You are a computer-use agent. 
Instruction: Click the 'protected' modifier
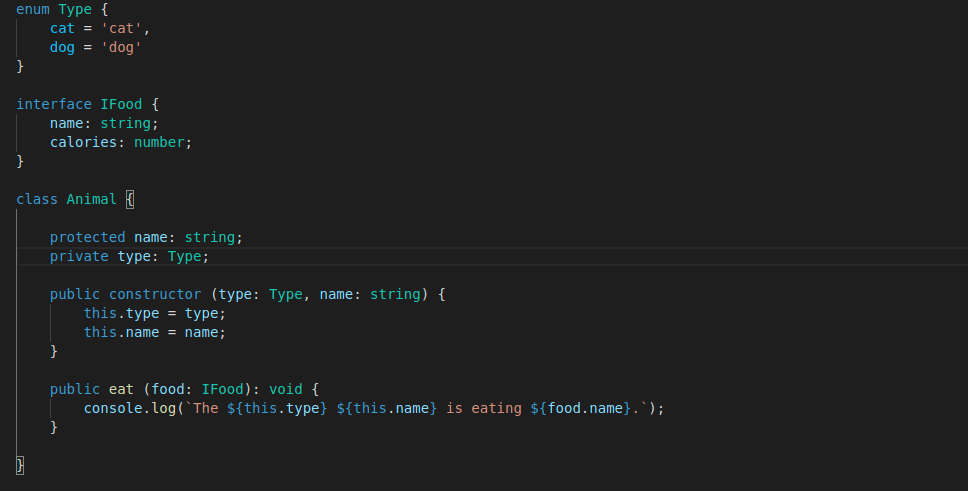click(88, 237)
